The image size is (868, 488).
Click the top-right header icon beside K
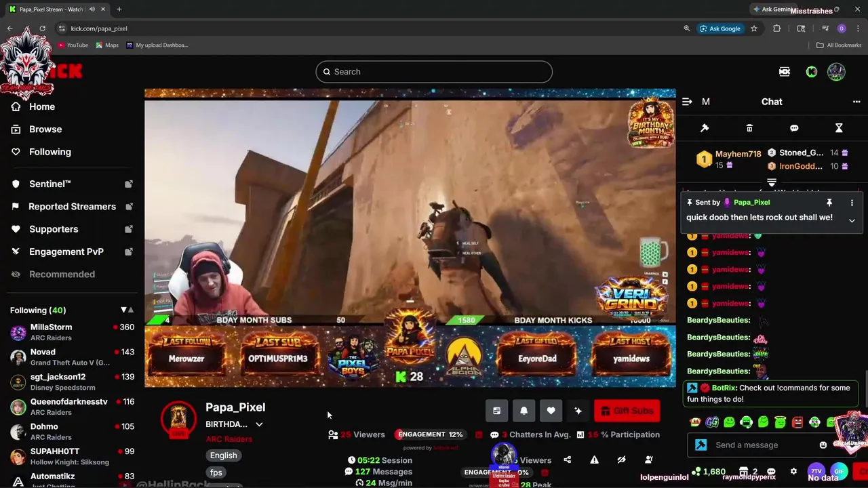coord(785,72)
